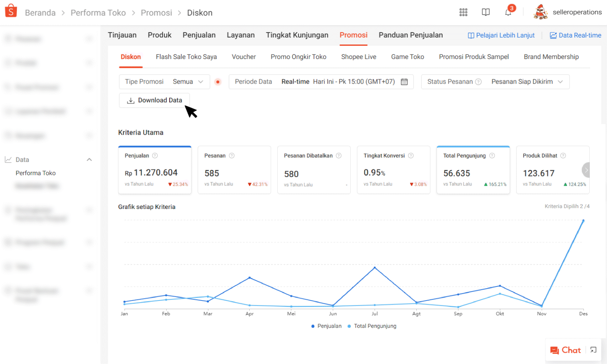Click the Produk Dilihat help icon
Image resolution: width=607 pixels, height=364 pixels.
click(x=563, y=155)
